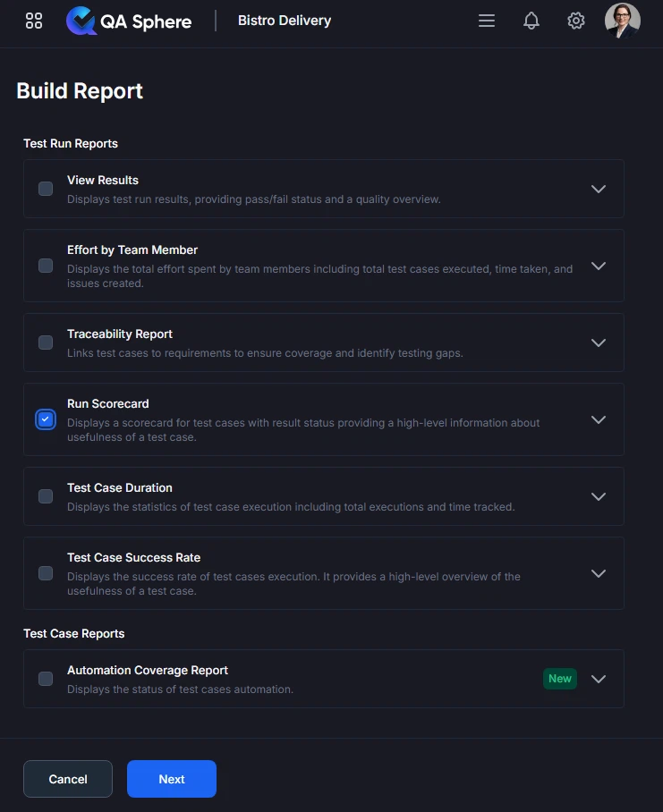
Task: Expand Test Case Success Rate details
Action: point(598,573)
